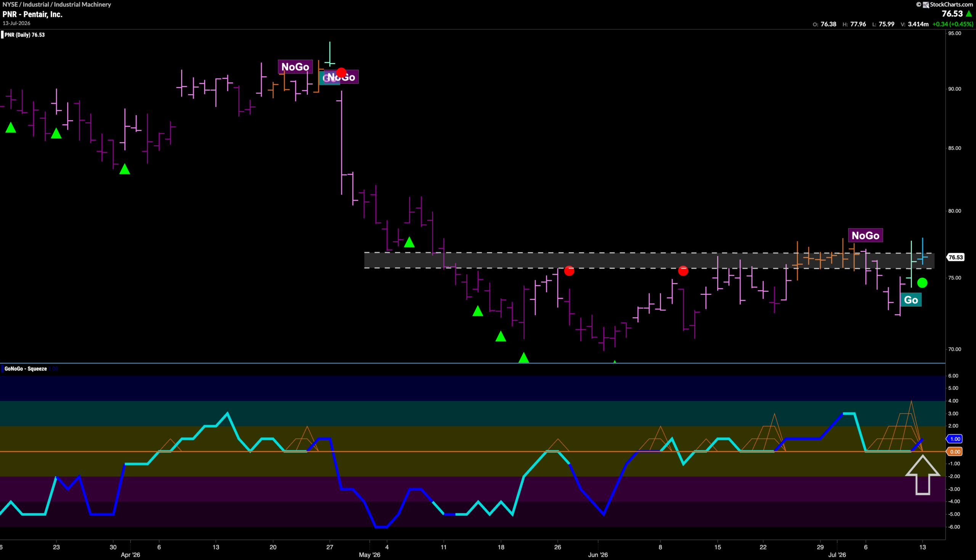This screenshot has width=976, height=560.
Task: Click the low value 75.99
Action: coord(886,24)
